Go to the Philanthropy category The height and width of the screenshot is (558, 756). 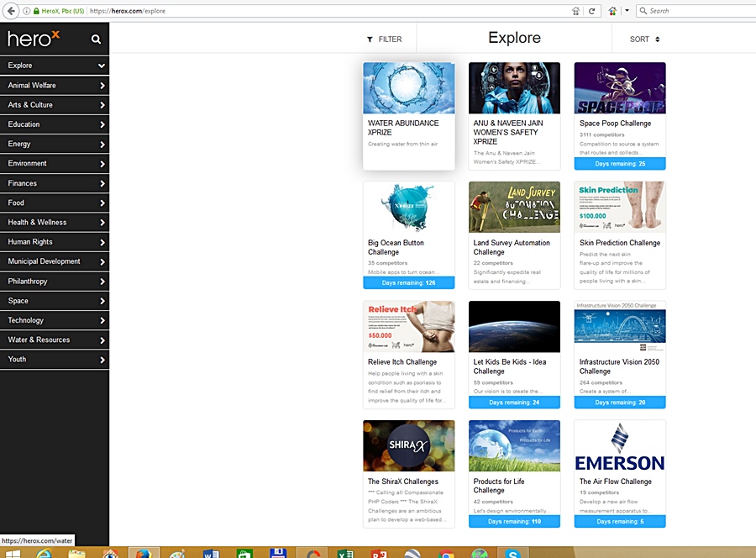click(55, 282)
